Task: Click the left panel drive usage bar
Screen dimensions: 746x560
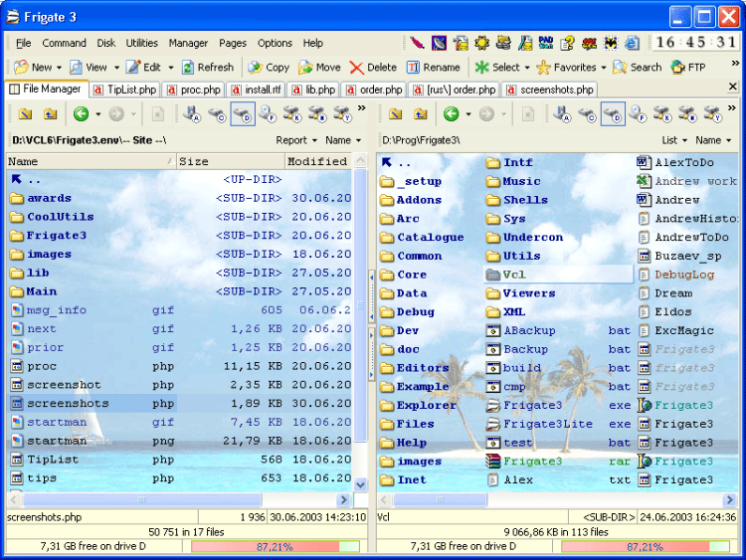Action: tap(274, 546)
